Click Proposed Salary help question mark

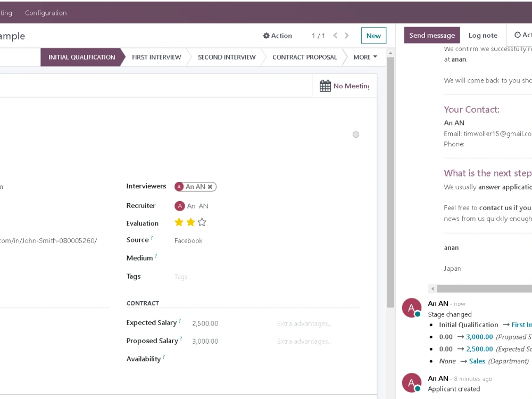point(181,338)
